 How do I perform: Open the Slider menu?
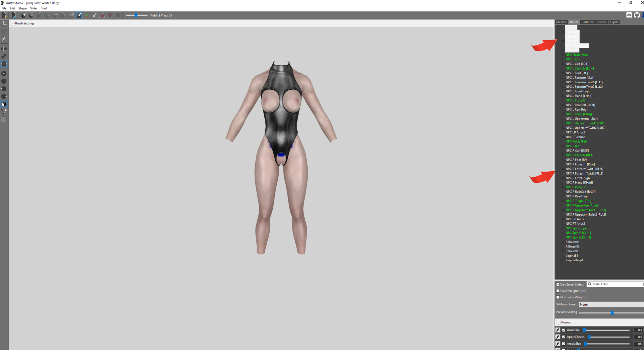pos(34,8)
